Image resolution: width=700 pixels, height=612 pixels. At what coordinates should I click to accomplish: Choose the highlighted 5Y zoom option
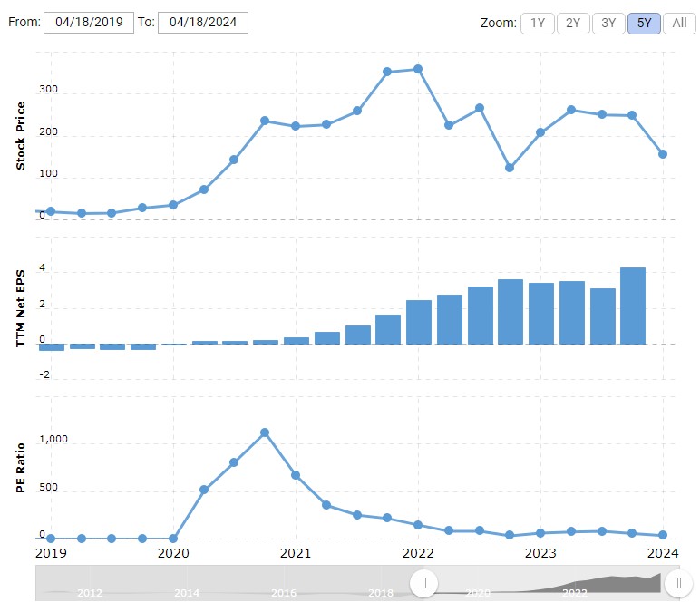click(x=644, y=24)
